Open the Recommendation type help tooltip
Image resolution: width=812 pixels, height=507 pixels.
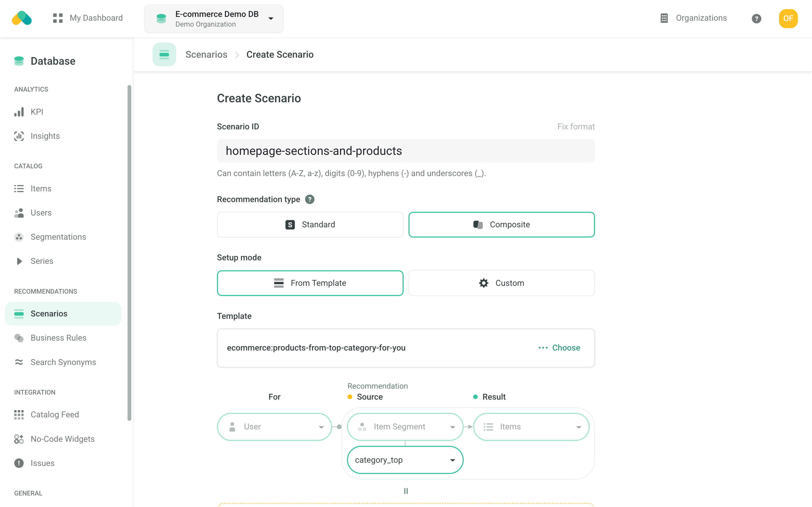pos(310,199)
